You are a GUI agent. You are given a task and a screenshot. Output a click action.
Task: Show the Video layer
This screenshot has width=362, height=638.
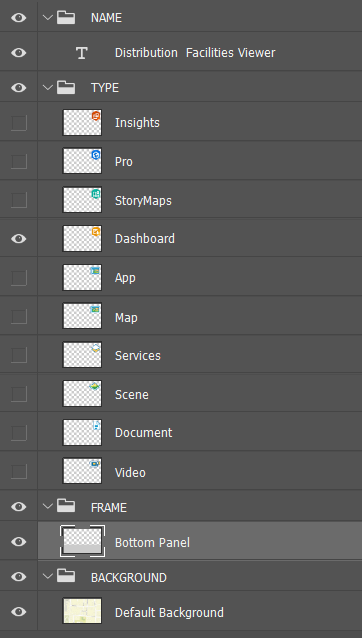[x=19, y=472]
